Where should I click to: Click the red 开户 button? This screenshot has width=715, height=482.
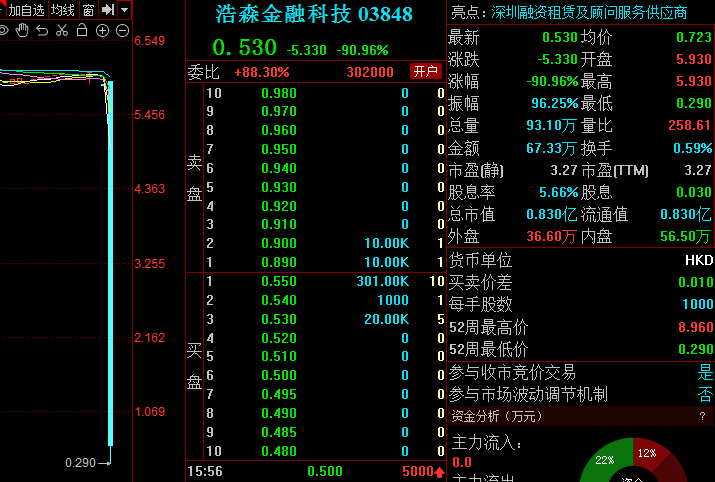coord(425,72)
